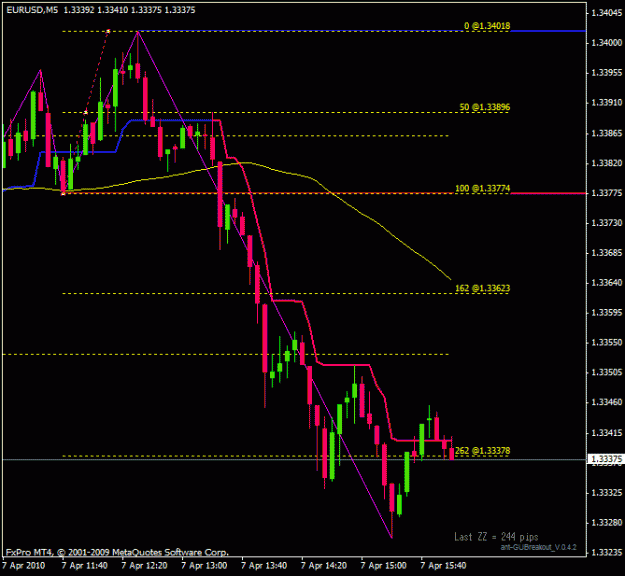Click price scale value 1.33595
Screen dimensions: 625x576
pos(607,313)
